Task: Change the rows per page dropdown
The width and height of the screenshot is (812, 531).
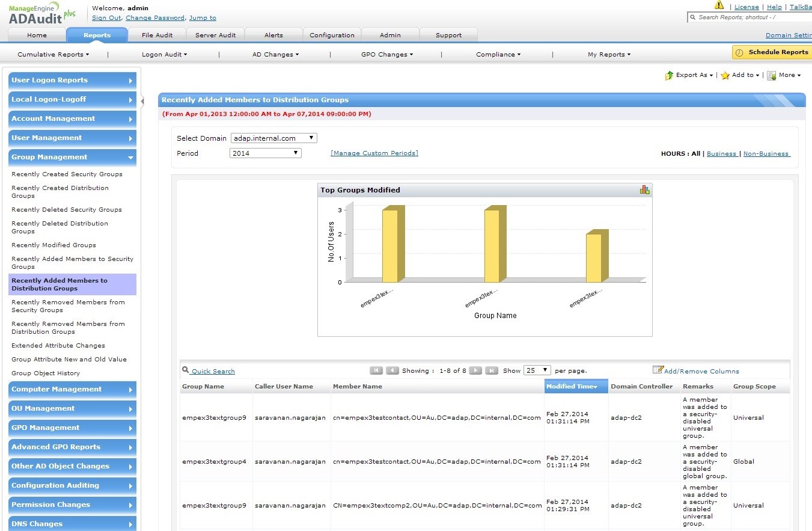Action: coord(537,370)
